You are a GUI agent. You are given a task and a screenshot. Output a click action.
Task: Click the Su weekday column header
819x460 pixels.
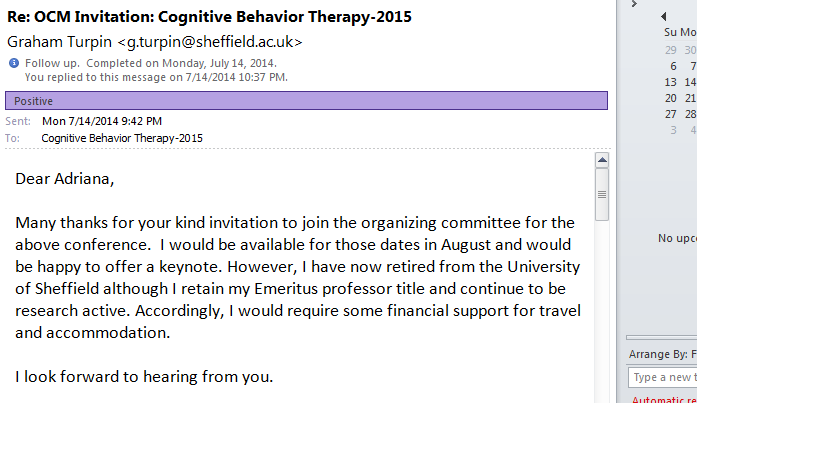671,33
